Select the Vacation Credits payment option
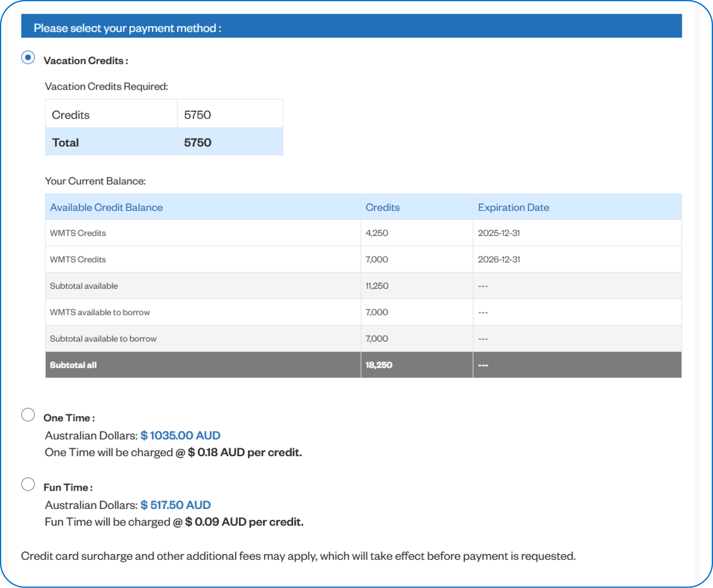The width and height of the screenshot is (713, 588). pyautogui.click(x=27, y=58)
